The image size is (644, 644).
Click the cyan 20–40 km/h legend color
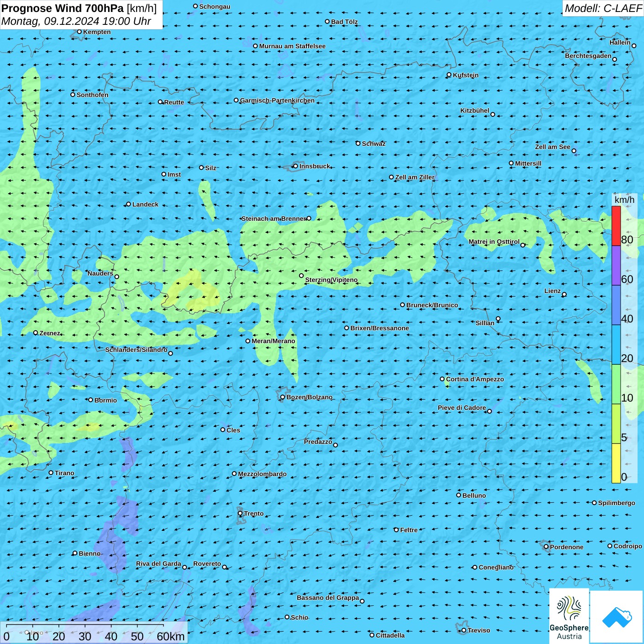tap(616, 345)
